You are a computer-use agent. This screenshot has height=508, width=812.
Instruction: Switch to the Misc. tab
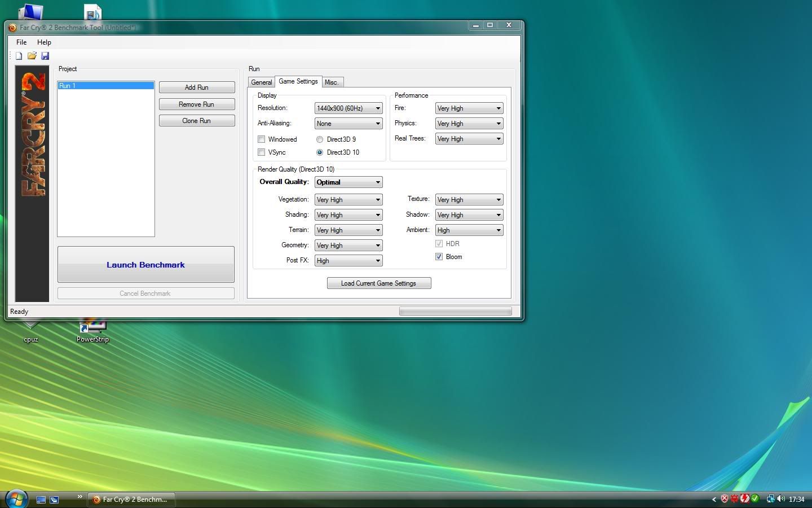[332, 82]
